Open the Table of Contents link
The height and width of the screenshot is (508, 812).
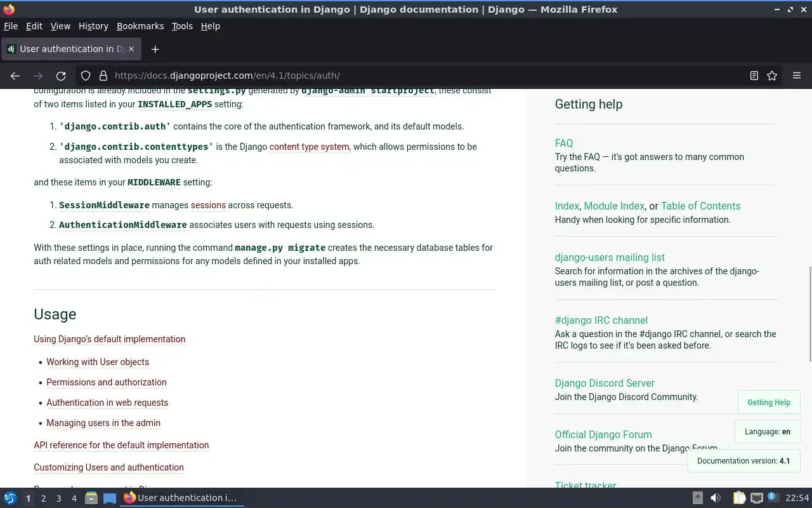coord(700,206)
